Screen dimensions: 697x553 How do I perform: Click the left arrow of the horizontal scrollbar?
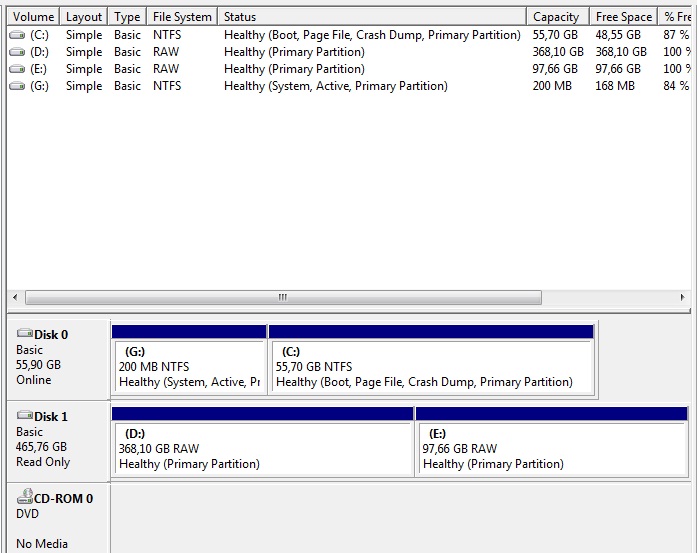[16, 297]
